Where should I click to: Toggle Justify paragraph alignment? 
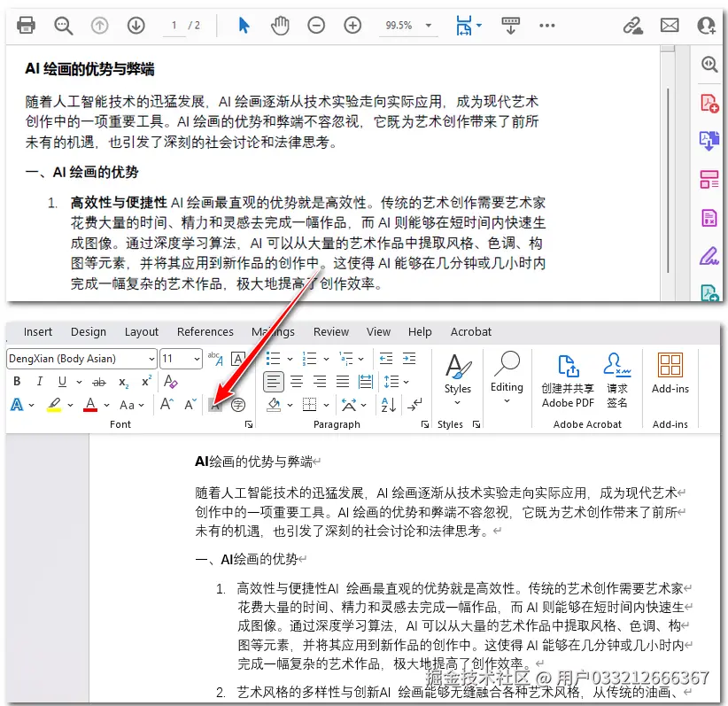(343, 382)
